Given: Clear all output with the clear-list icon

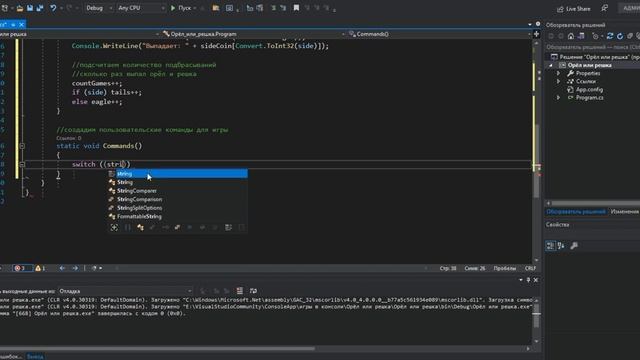Looking at the screenshot, I should coord(240,291).
